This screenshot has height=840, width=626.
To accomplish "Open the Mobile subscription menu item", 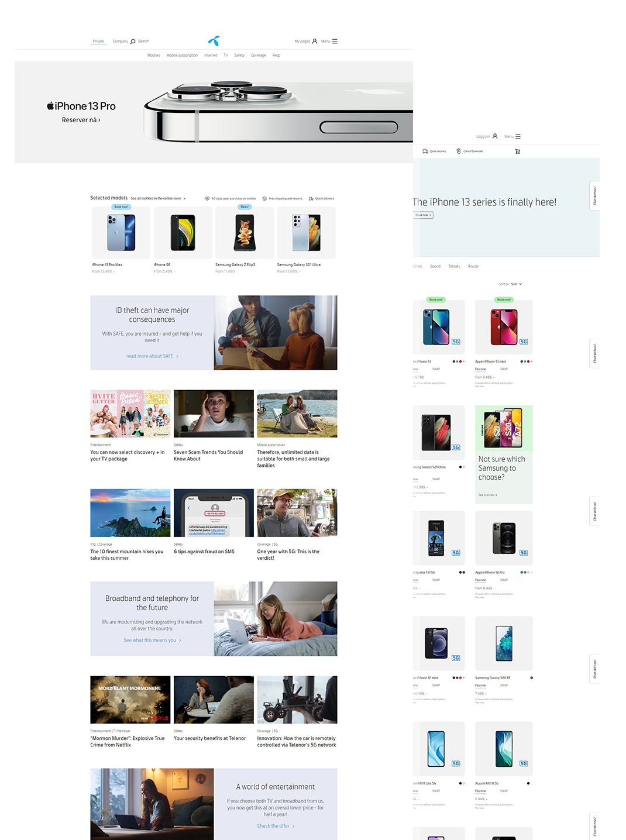I will tap(182, 56).
